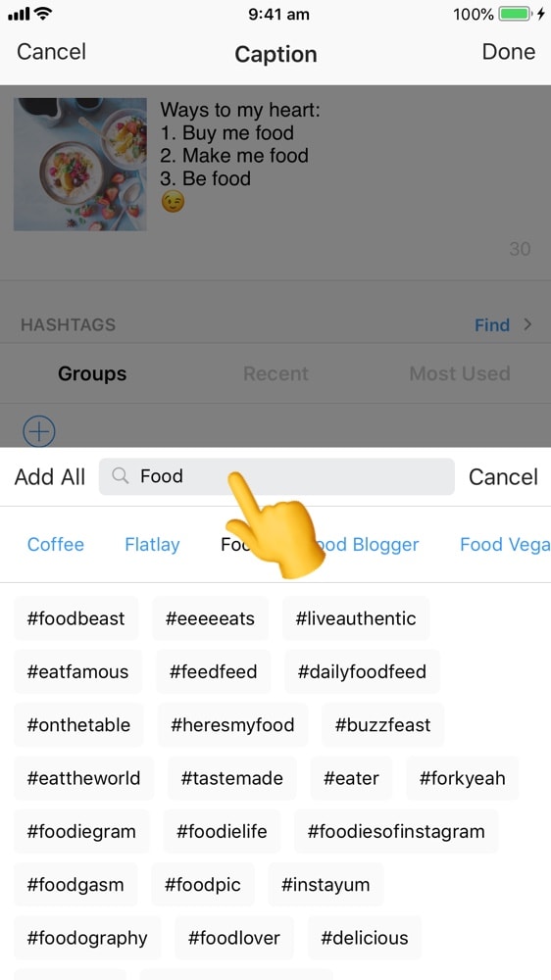
Task: Tap the plus circle add group icon
Action: [39, 430]
